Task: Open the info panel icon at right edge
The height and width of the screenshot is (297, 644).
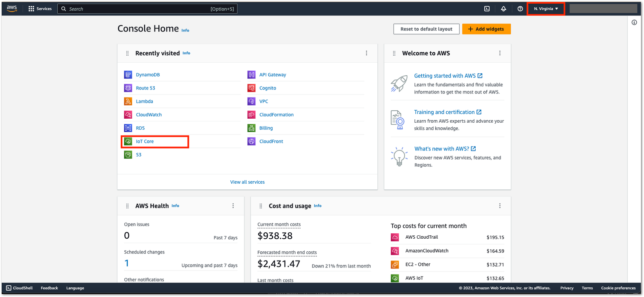Action: 634,22
